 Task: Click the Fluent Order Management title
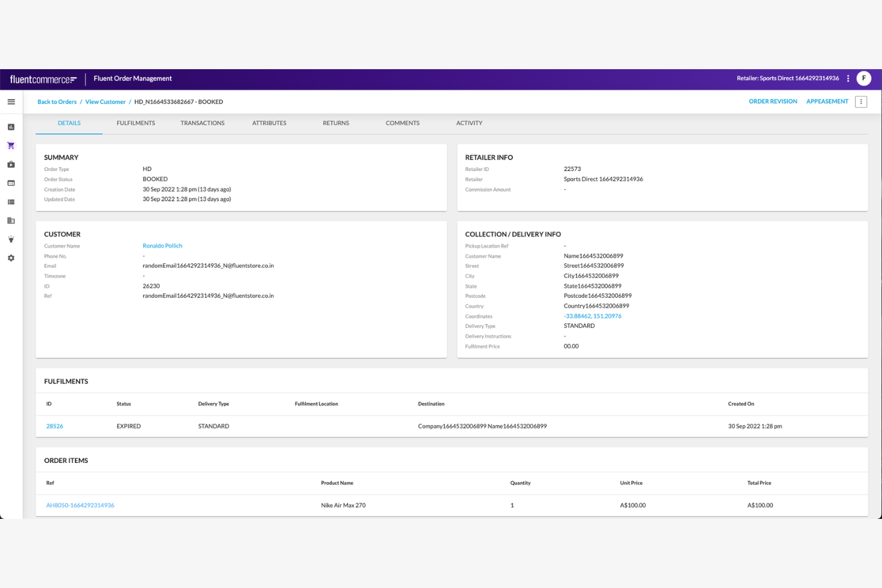132,79
